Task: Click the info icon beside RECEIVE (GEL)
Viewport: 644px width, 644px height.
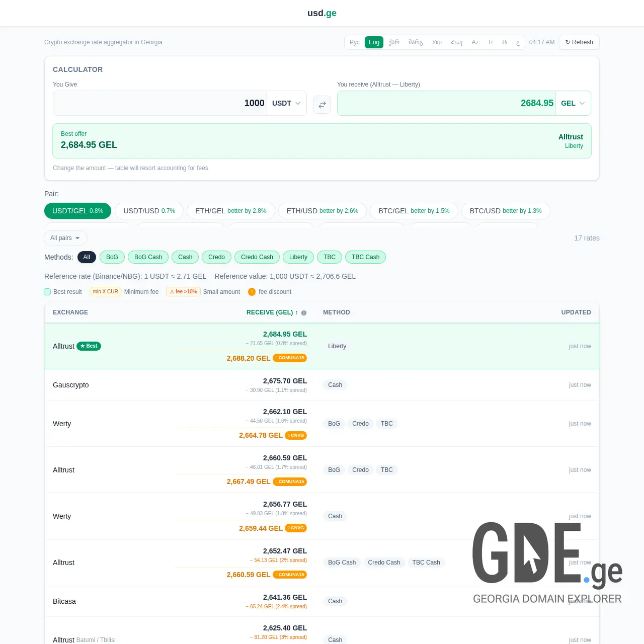Action: pos(304,313)
